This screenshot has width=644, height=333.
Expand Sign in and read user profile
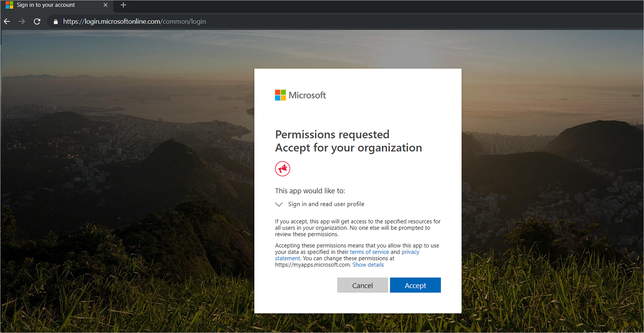[326, 204]
